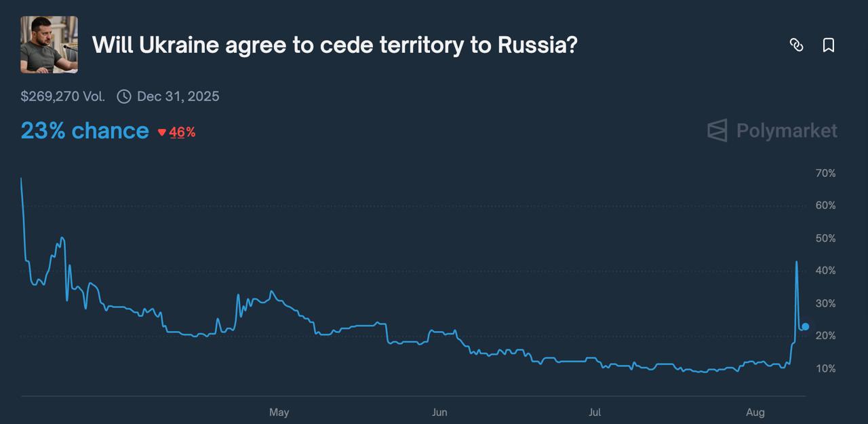This screenshot has width=868, height=424.
Task: Click the copy link chain icon
Action: click(797, 45)
